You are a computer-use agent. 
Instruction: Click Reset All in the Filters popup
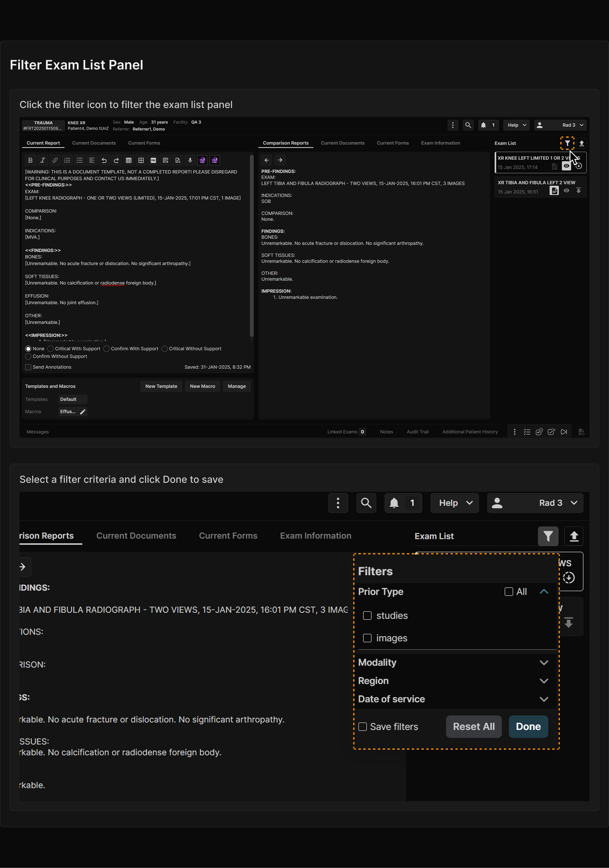tap(474, 727)
